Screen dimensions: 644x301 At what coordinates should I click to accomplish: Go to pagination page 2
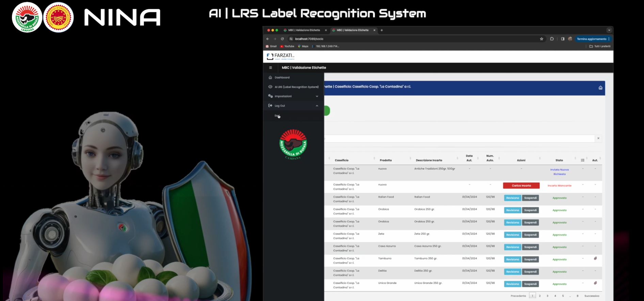(x=540, y=296)
